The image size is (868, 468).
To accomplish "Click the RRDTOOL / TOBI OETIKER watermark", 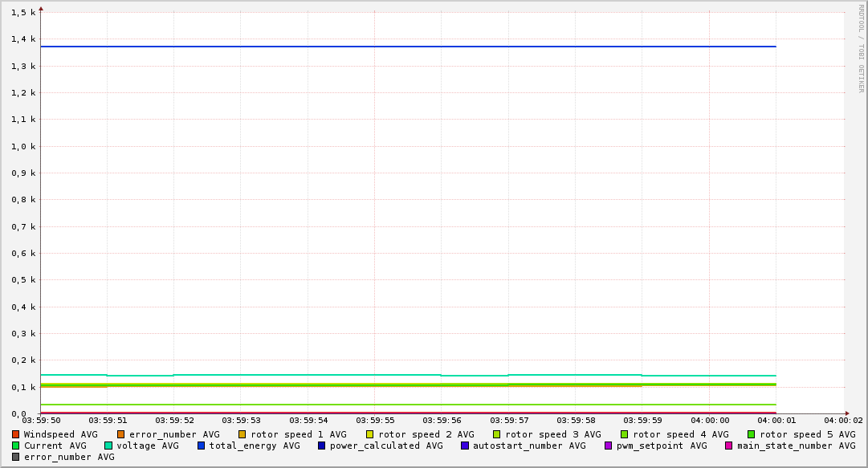I will click(x=861, y=48).
